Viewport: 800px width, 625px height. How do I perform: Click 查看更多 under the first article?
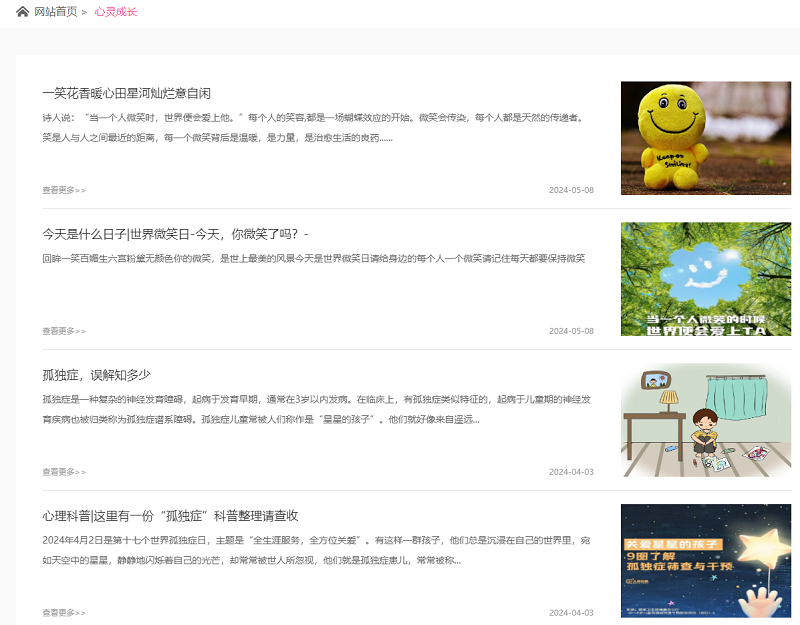[x=64, y=190]
